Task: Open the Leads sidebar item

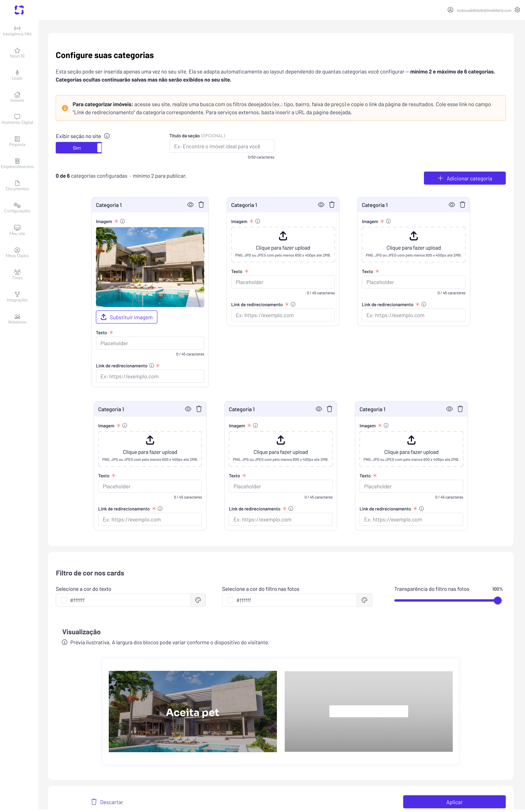Action: point(17,75)
